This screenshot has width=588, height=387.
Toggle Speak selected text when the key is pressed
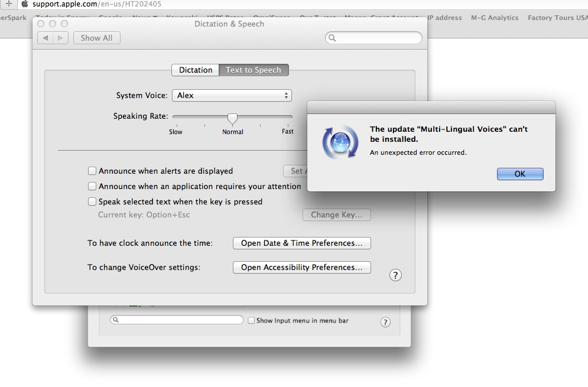pyautogui.click(x=92, y=201)
